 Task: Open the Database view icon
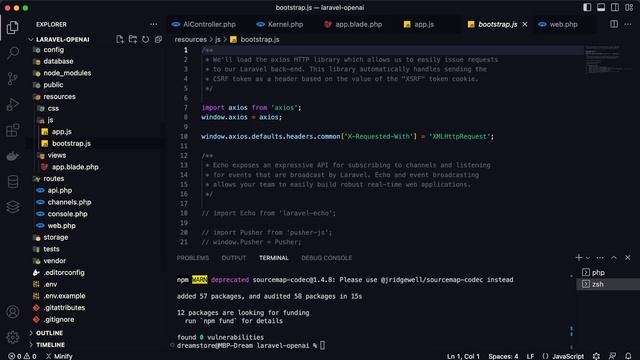tap(13, 182)
